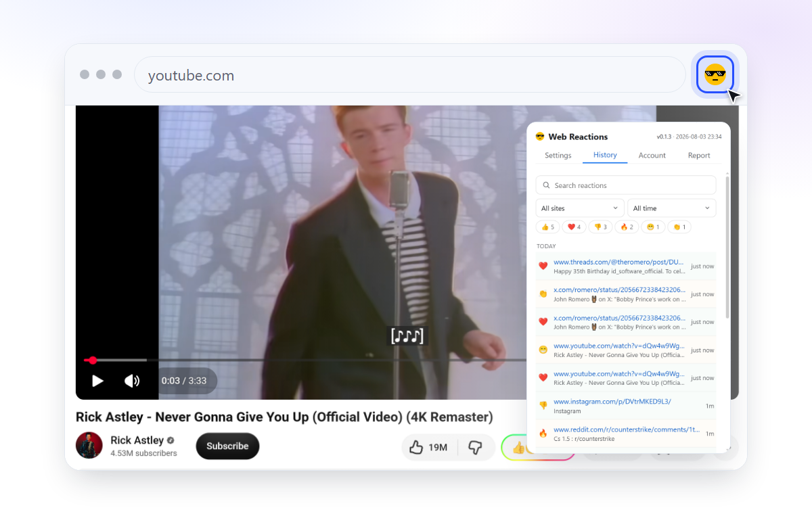
Task: Open Rick Astley's channel avatar
Action: [89, 446]
